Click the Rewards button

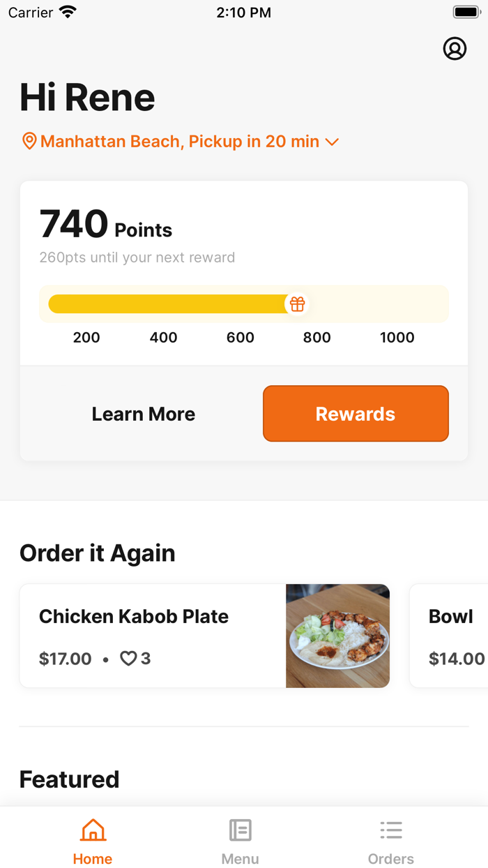pos(356,413)
